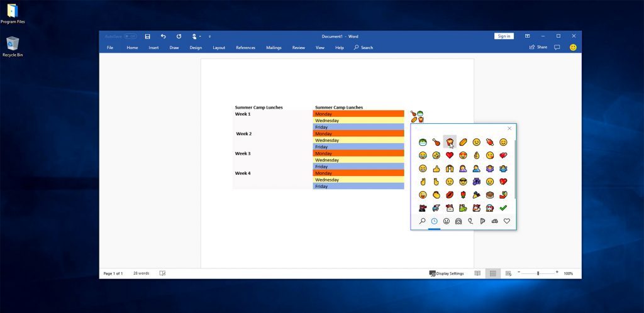Insert the musical notes emoji

[477, 182]
